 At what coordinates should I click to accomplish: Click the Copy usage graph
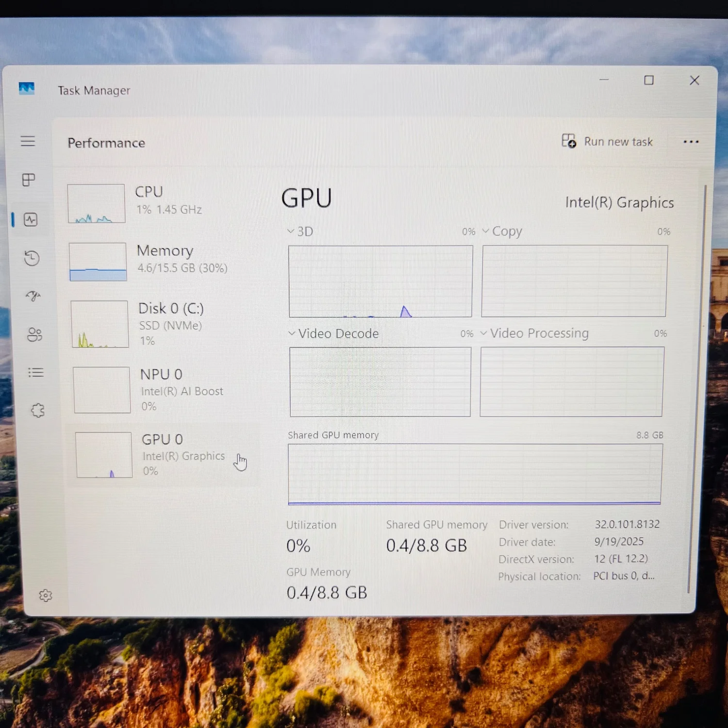[574, 281]
